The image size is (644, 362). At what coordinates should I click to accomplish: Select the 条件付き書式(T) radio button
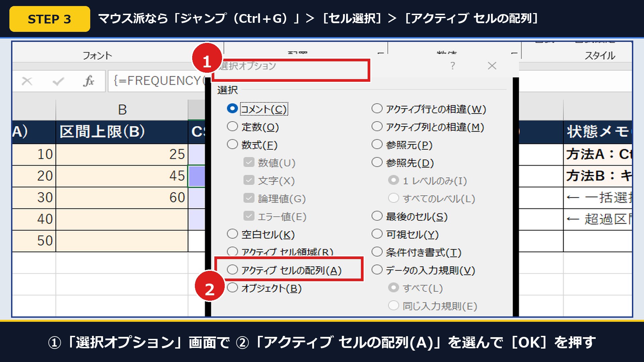[x=377, y=252]
